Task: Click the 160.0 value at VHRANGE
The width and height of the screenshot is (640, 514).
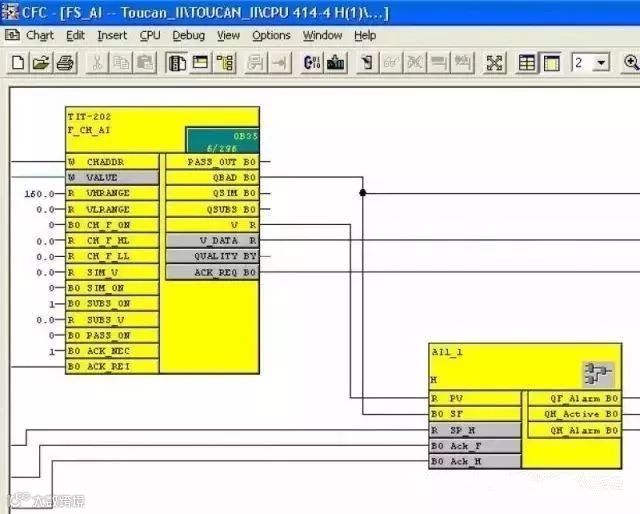Action: point(39,194)
